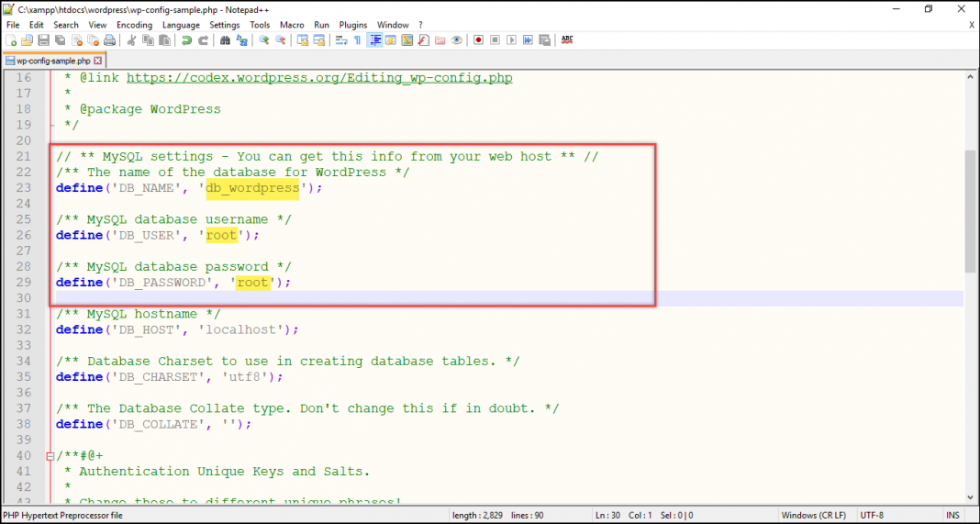Toggle Show All Characters pilcrow icon
Image resolution: width=980 pixels, height=524 pixels.
click(357, 40)
